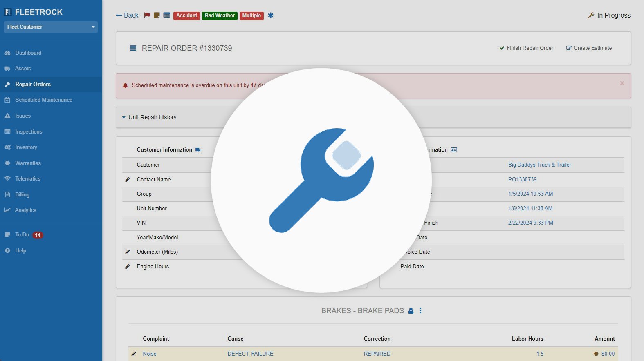Viewport: 644px width, 361px height.
Task: Click Finish Repair Order
Action: [x=526, y=48]
